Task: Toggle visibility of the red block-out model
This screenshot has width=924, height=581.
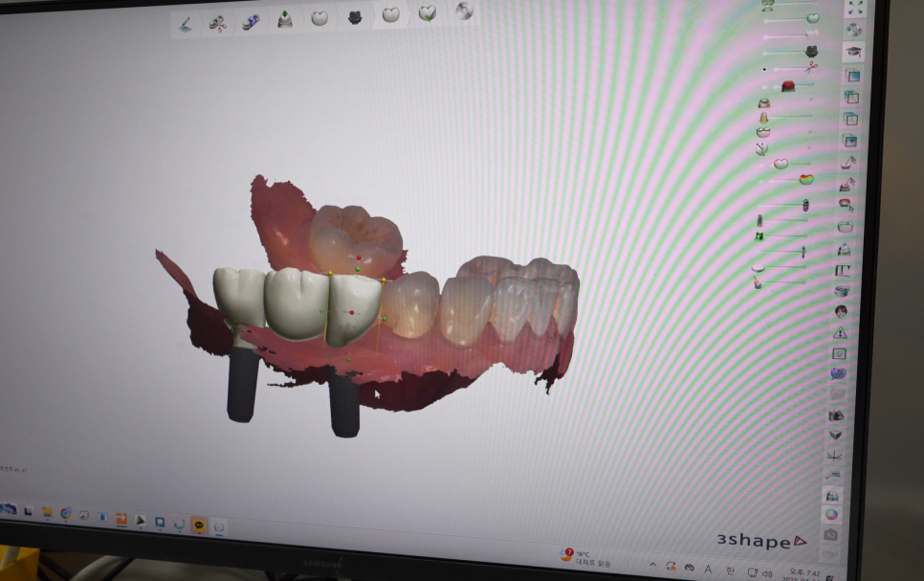Action: click(788, 86)
